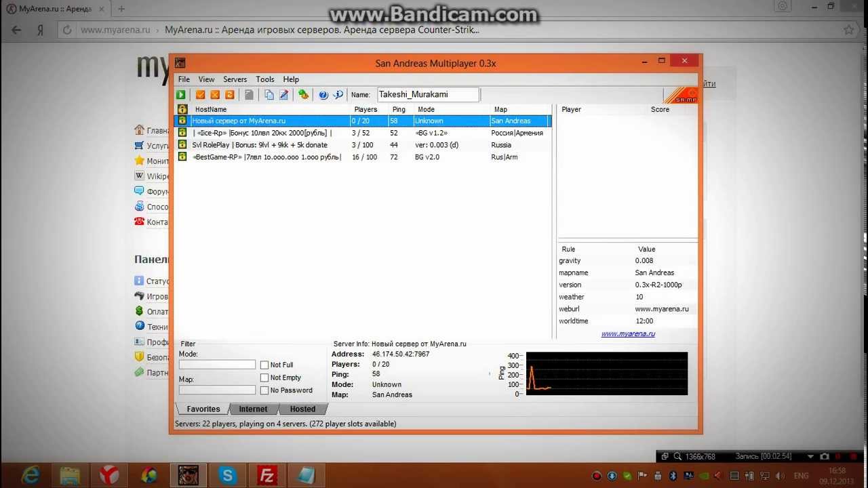Click the Mode filter input field
This screenshot has width=868, height=488.
[217, 365]
